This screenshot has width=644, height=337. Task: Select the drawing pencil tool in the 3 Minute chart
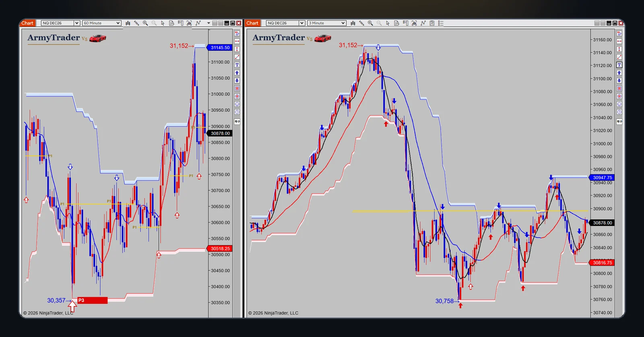[x=361, y=23]
